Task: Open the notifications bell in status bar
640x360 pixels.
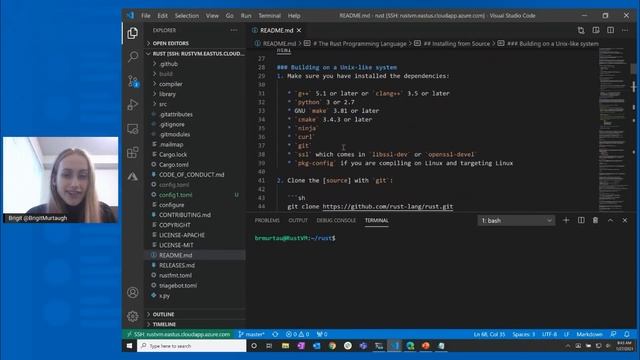Action: pos(627,334)
